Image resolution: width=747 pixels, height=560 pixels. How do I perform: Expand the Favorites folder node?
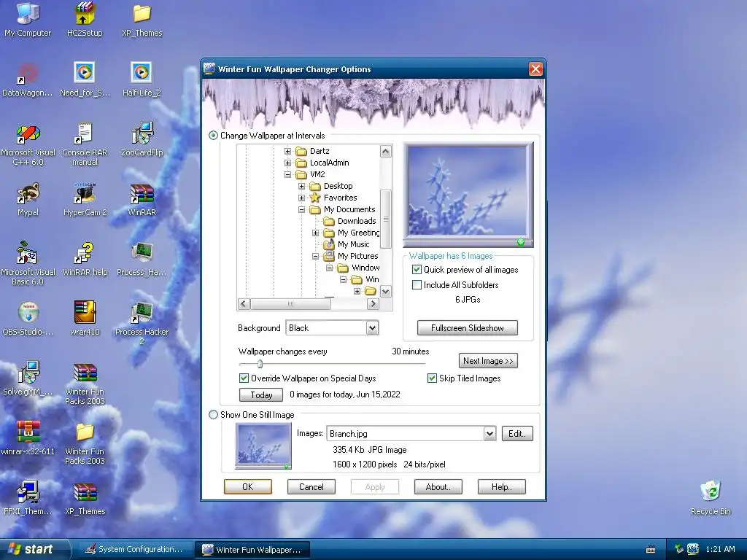(x=301, y=198)
